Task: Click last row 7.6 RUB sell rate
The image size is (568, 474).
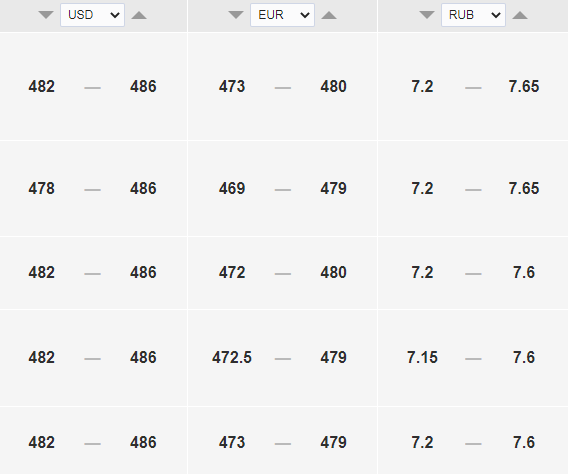Action: click(524, 442)
